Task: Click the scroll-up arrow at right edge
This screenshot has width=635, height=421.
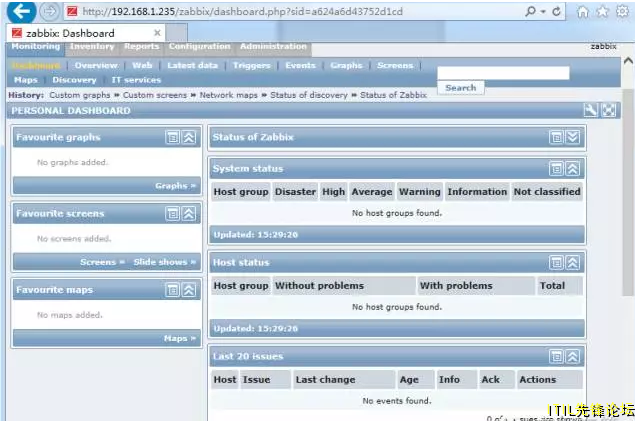Action: pyautogui.click(x=628, y=61)
